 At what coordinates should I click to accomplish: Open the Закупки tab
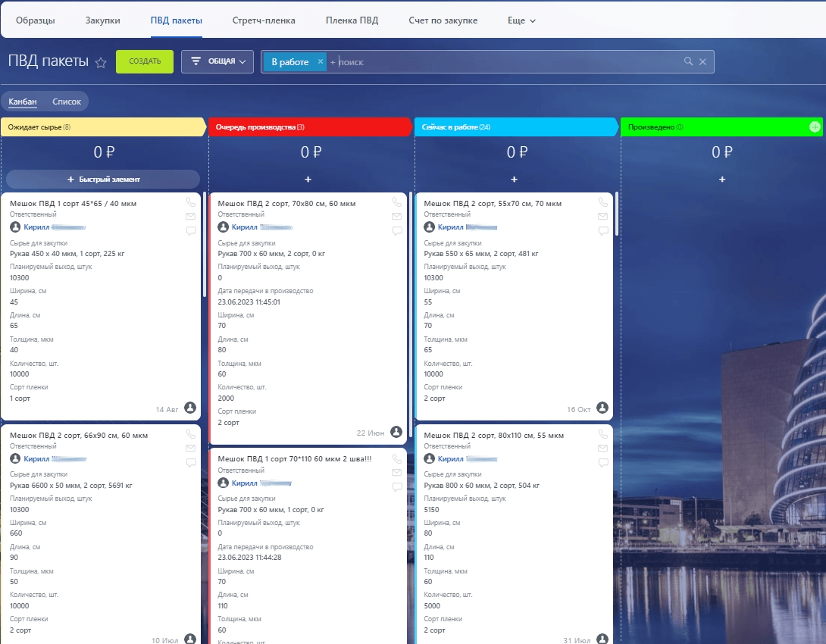coord(103,20)
